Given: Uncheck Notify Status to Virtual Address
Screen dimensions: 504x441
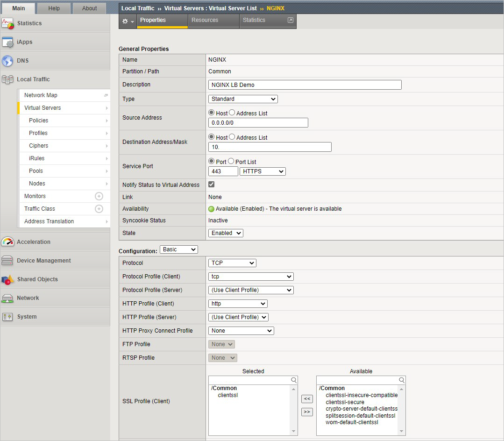Looking at the screenshot, I should coord(211,185).
